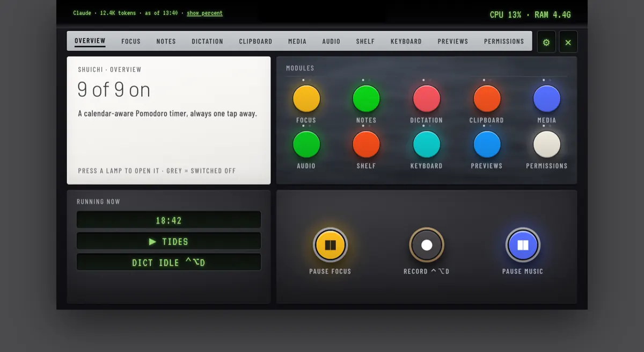Open the Media module lamp

click(547, 99)
